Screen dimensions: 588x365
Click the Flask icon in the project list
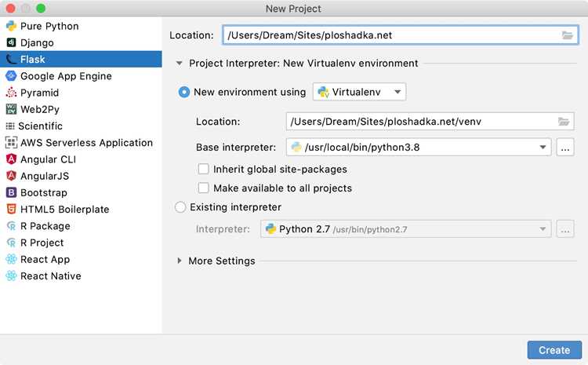click(11, 59)
